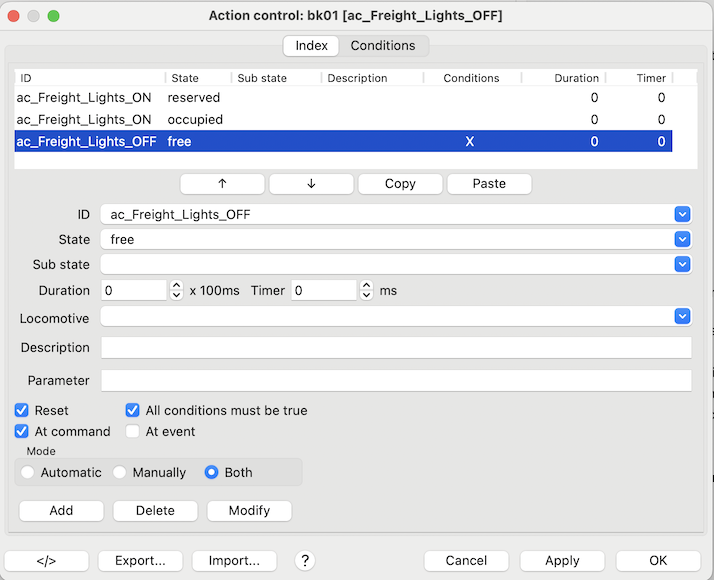Click the Duration stepper arrows
714x580 pixels.
(x=177, y=291)
